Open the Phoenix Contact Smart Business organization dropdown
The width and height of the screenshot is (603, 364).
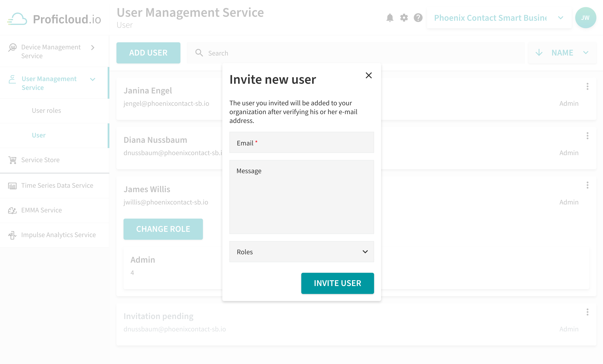point(499,18)
